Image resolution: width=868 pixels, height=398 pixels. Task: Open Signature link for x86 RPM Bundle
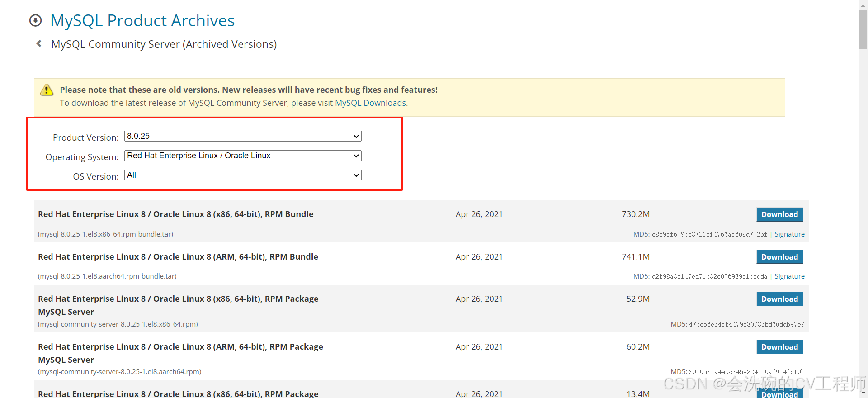[789, 234]
